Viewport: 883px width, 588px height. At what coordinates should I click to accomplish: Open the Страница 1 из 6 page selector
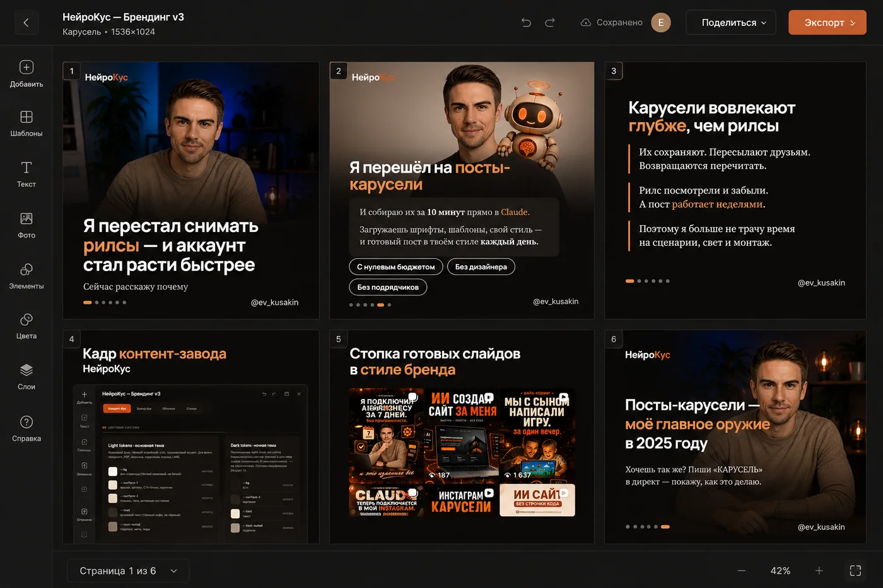pos(128,571)
